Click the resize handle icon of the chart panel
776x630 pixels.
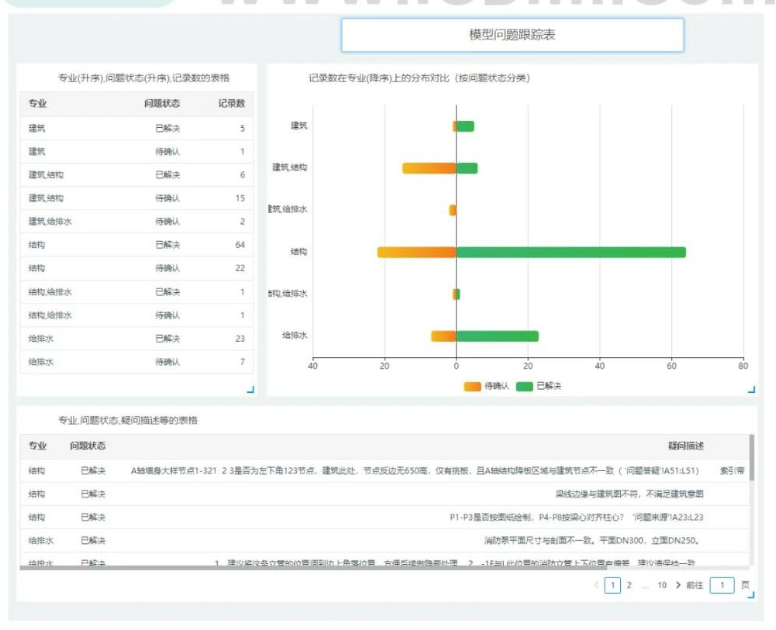pyautogui.click(x=751, y=389)
